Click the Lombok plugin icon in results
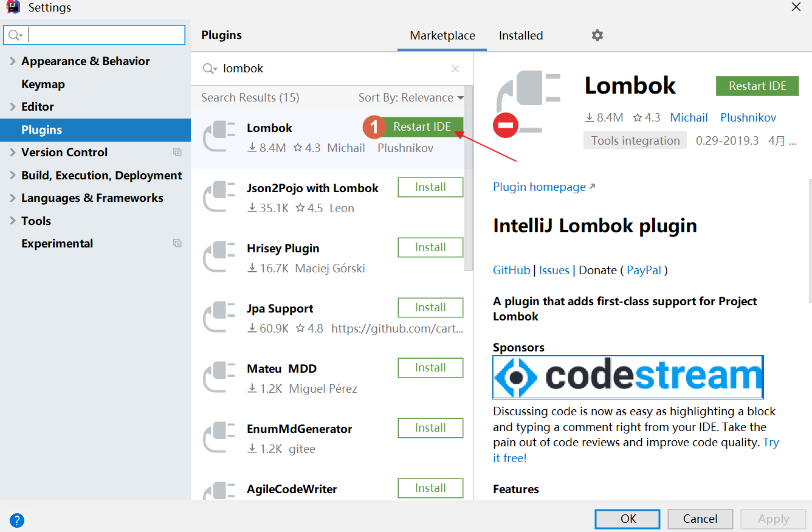This screenshot has width=812, height=532. 219,137
